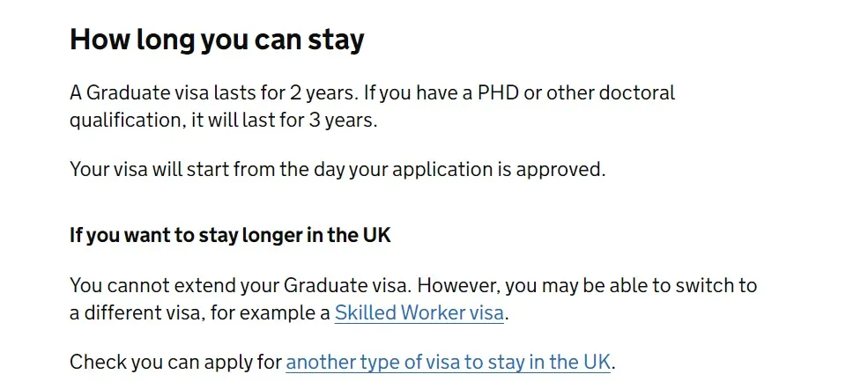The image size is (868, 389).
Task: Click the text "Check you can apply for"
Action: (176, 362)
